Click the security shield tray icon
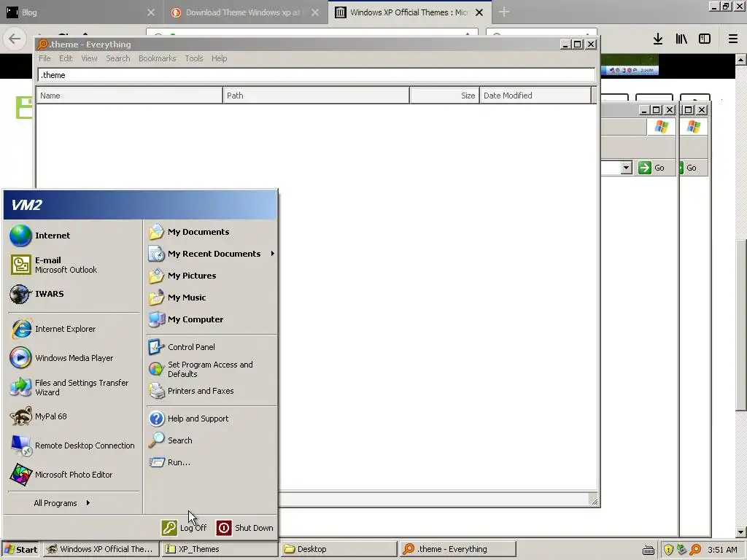The image size is (747, 560). (668, 550)
